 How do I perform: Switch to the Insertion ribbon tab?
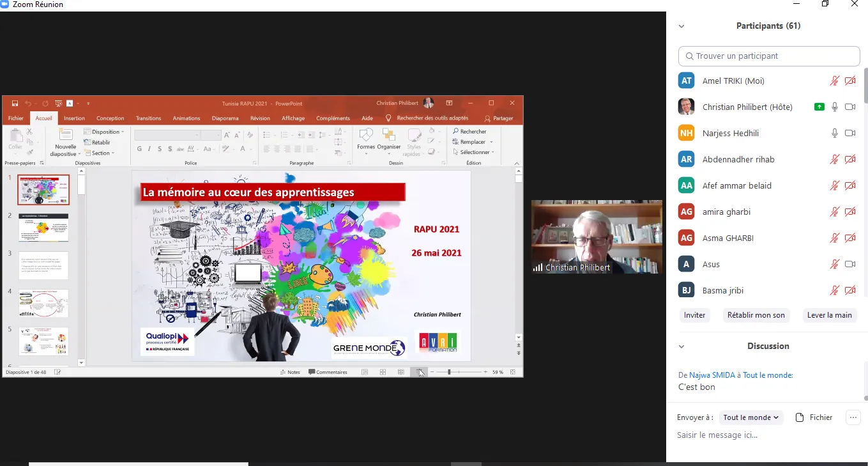pyautogui.click(x=74, y=118)
